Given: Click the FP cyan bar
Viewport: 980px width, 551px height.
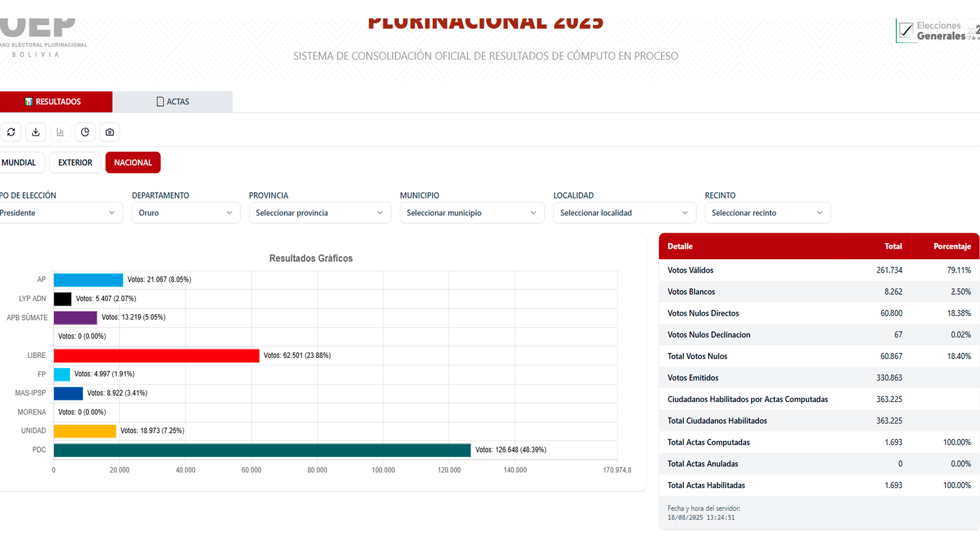Looking at the screenshot, I should (x=62, y=374).
